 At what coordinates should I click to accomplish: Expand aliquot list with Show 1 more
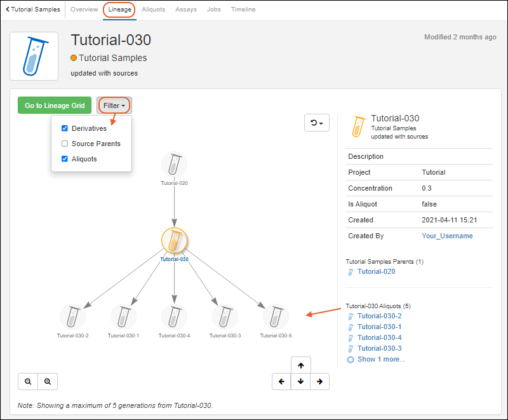click(380, 359)
